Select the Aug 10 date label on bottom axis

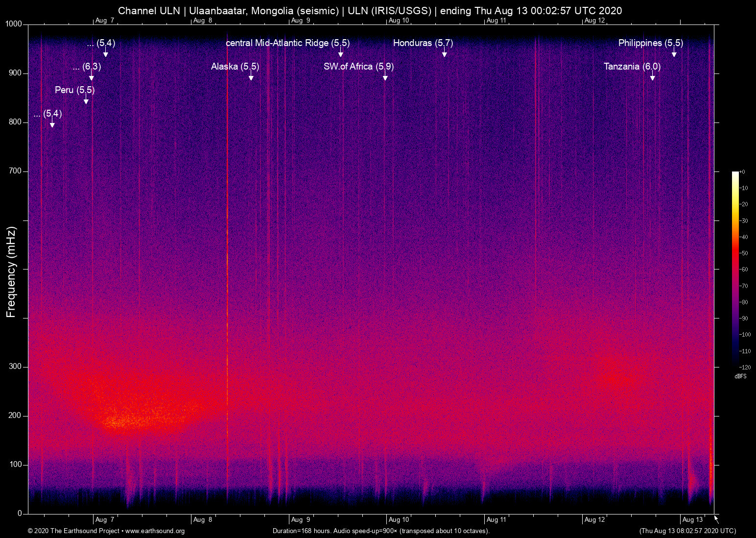[399, 519]
